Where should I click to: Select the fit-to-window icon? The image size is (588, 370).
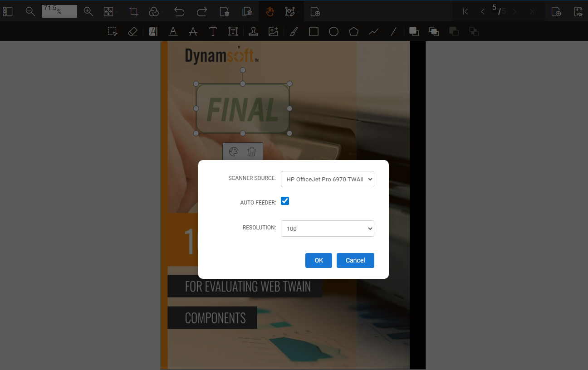click(108, 12)
